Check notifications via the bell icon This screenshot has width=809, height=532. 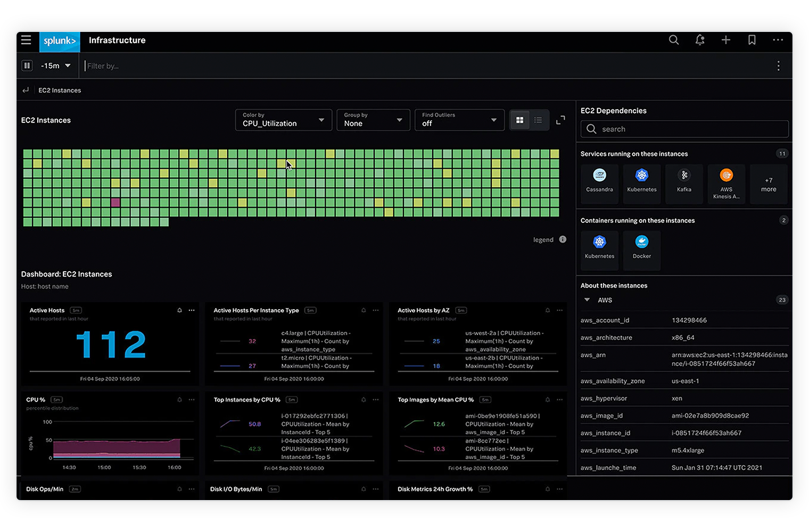pyautogui.click(x=700, y=40)
